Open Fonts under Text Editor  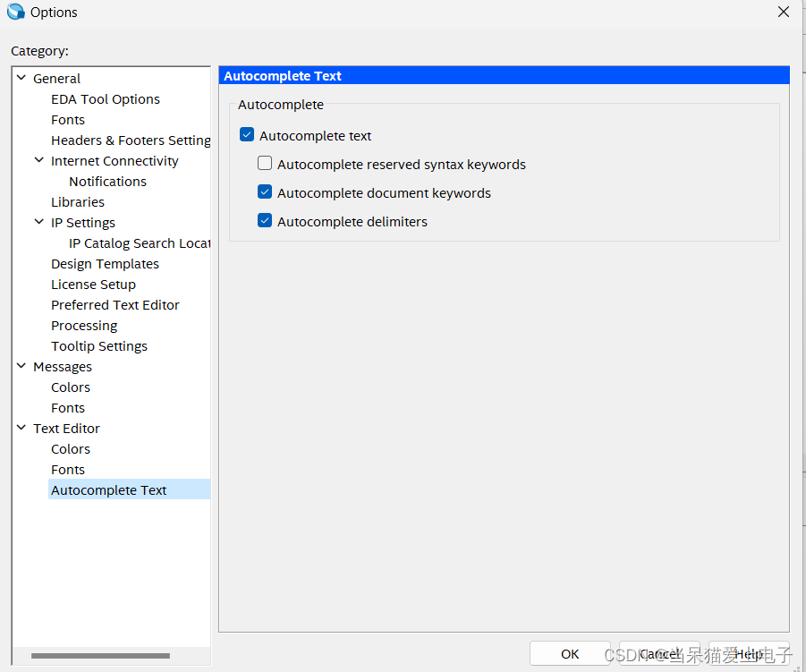(68, 470)
